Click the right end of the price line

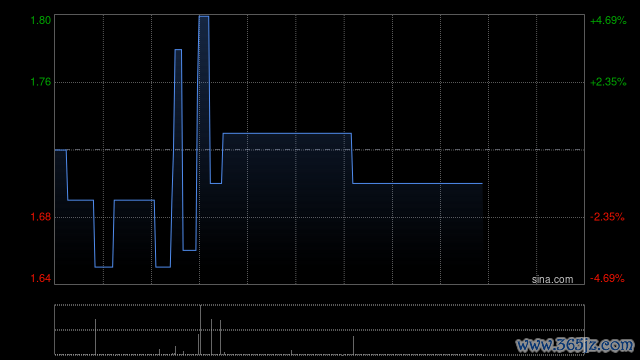pos(482,184)
